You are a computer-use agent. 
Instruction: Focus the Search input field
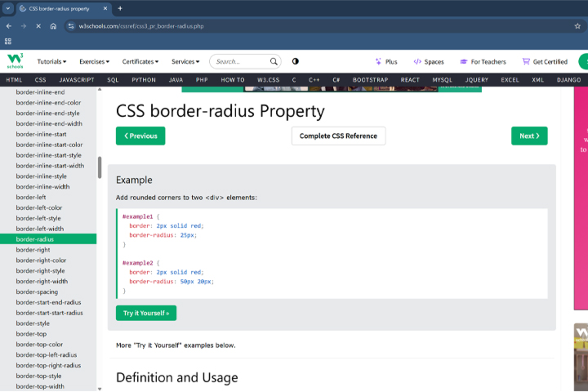tap(240, 61)
